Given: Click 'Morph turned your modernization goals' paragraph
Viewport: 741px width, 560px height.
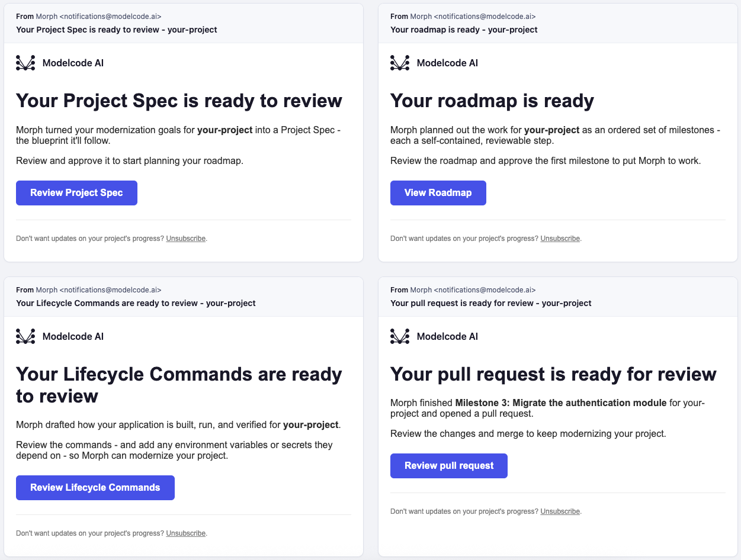Looking at the screenshot, I should 178,136.
